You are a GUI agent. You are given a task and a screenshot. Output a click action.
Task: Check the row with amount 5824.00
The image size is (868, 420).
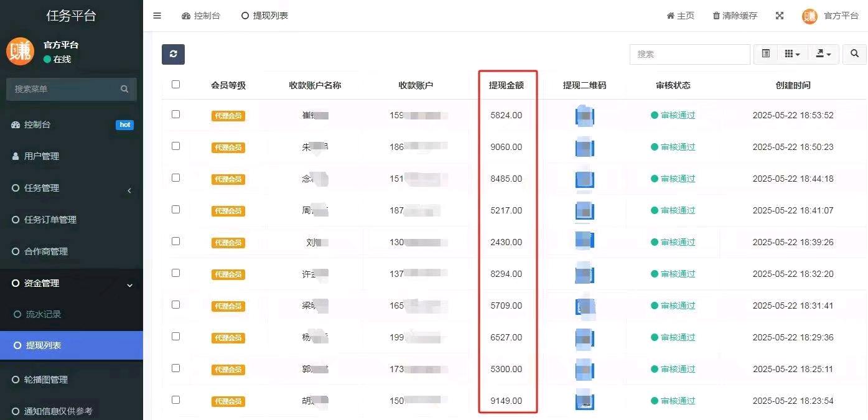175,115
